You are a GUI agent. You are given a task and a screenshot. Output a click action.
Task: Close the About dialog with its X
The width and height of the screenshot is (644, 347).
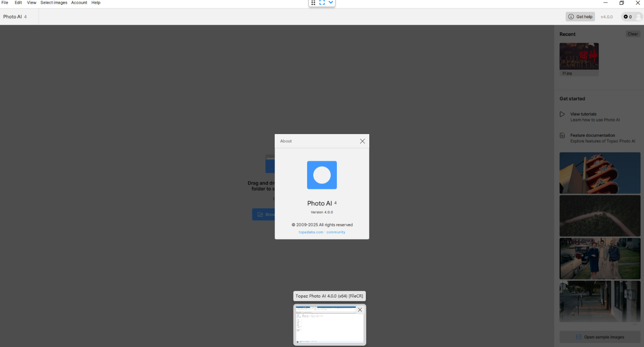click(362, 141)
